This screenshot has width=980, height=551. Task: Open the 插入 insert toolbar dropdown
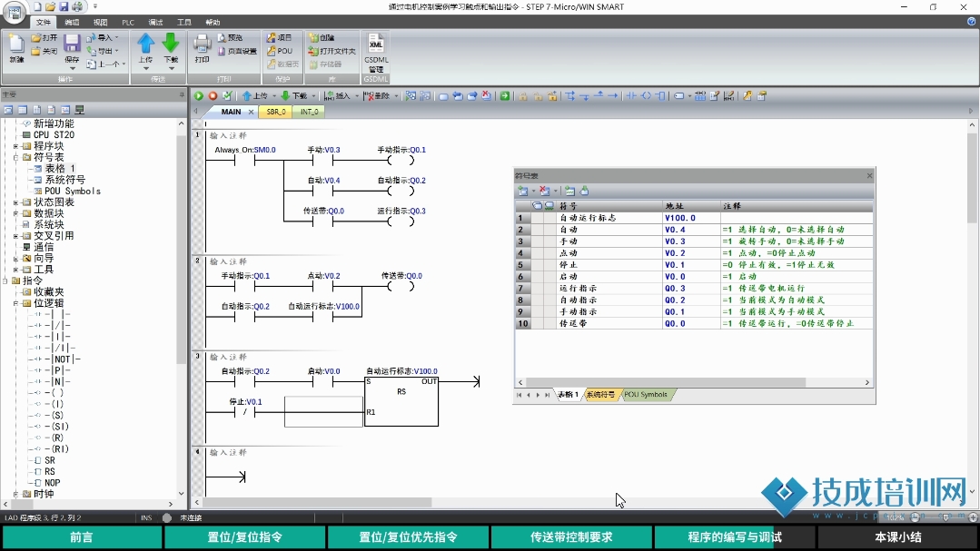click(x=357, y=96)
